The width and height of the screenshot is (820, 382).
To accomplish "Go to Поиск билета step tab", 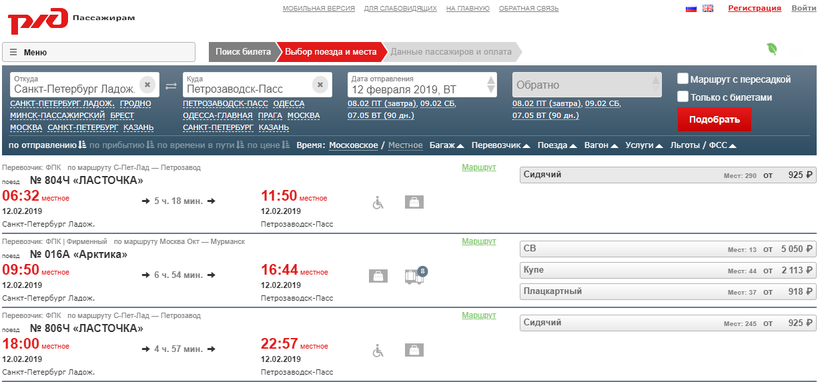I will point(243,52).
